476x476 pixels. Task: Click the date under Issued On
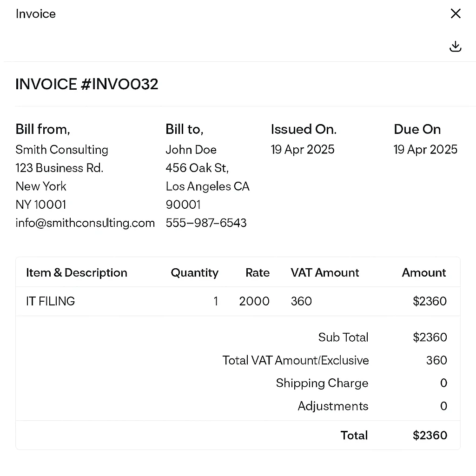303,150
